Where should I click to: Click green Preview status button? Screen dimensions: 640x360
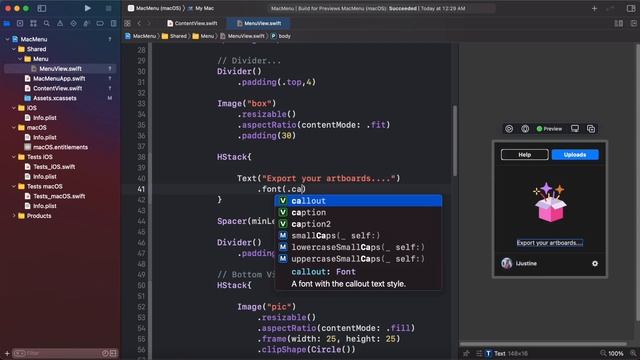click(x=549, y=129)
